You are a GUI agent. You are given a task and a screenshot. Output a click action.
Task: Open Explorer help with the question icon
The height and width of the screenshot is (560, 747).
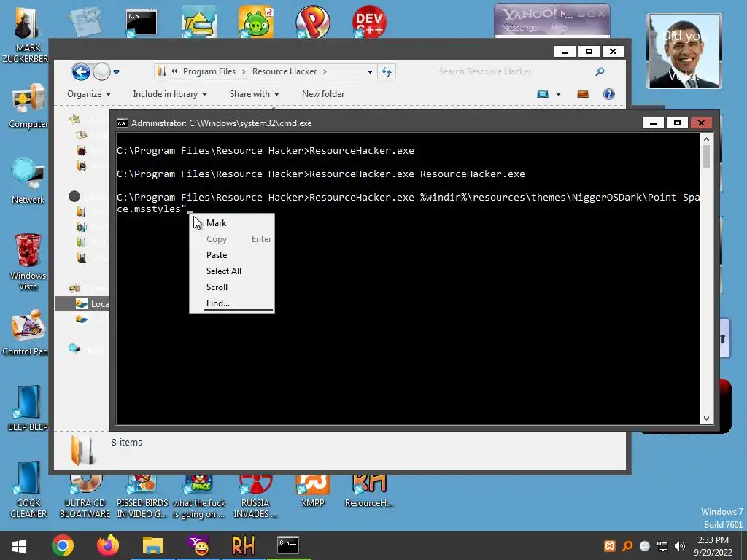(x=609, y=94)
